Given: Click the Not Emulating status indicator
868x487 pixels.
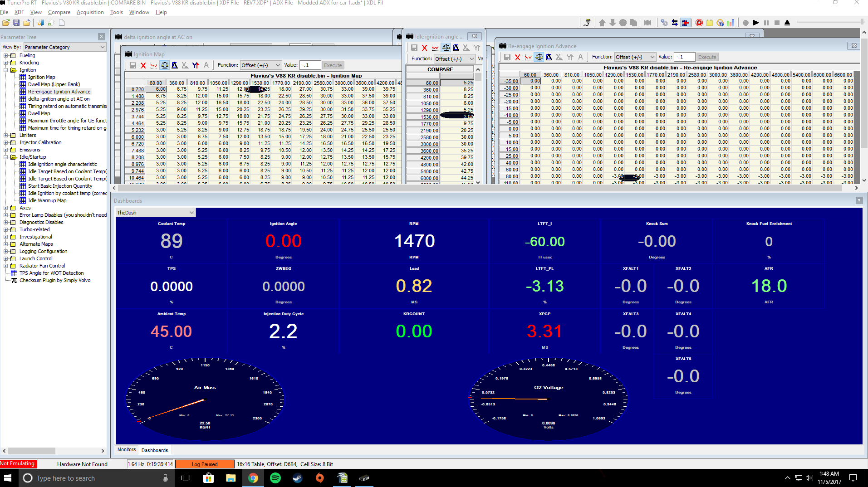Looking at the screenshot, I should [x=18, y=463].
